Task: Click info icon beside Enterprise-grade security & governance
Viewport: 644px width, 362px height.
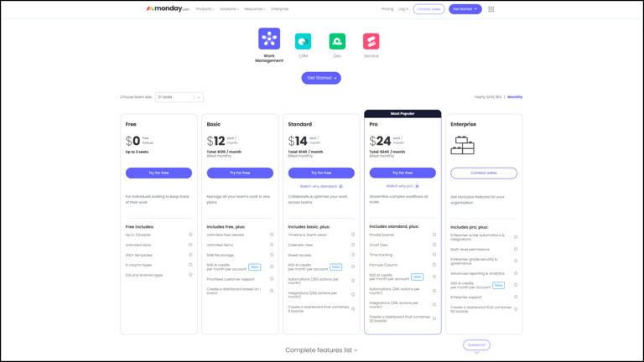Action: (x=516, y=261)
